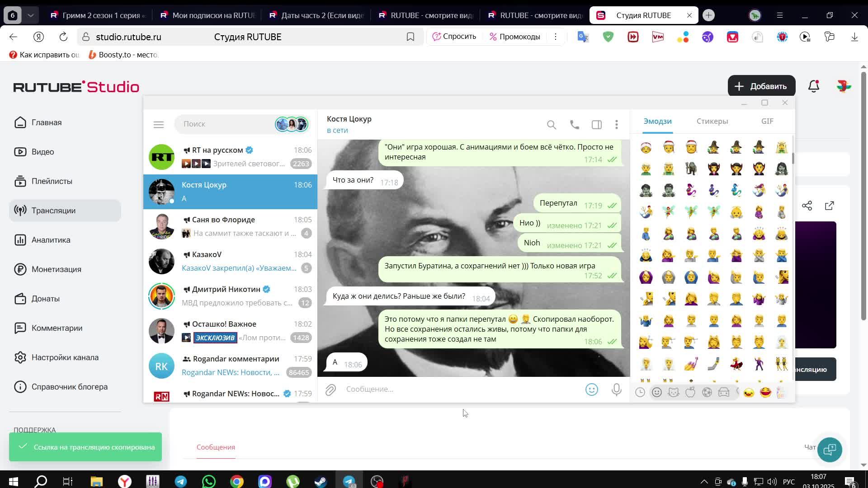
Task: Click the microphone voice message icon
Action: [x=616, y=389]
